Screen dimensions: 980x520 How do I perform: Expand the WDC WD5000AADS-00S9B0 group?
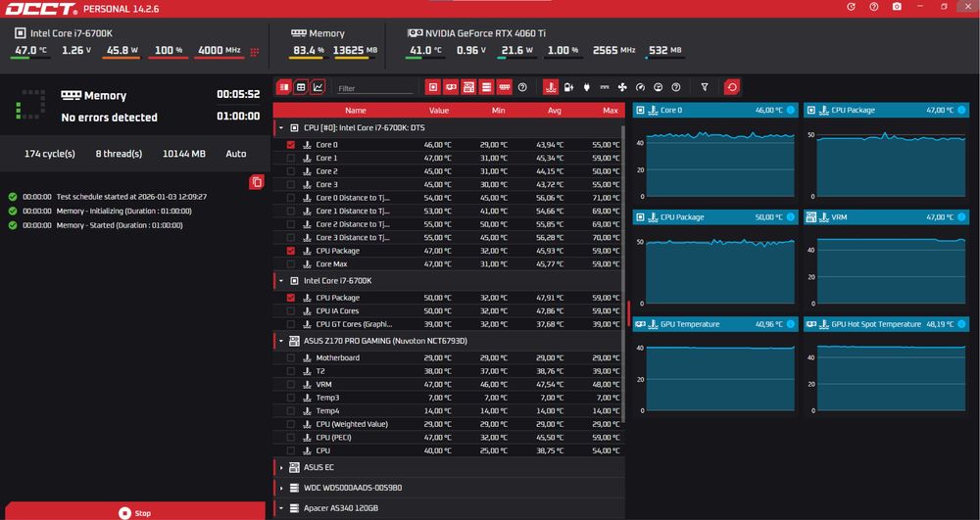pyautogui.click(x=280, y=488)
